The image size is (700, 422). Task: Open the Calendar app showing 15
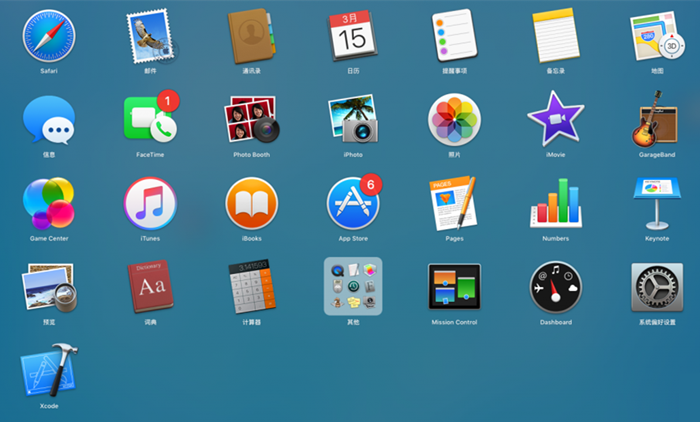[x=353, y=36]
